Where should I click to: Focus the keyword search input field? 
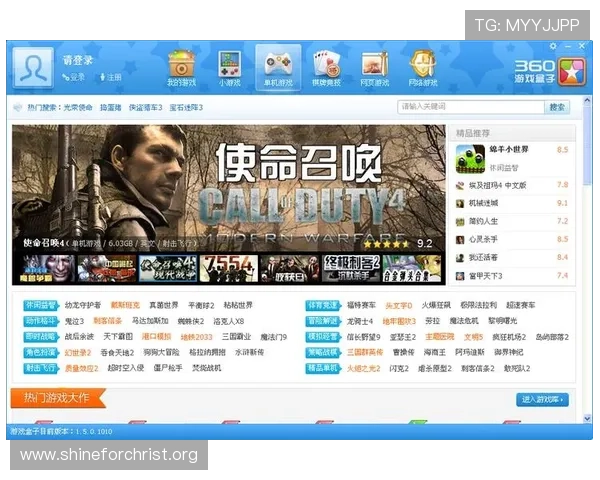(471, 107)
